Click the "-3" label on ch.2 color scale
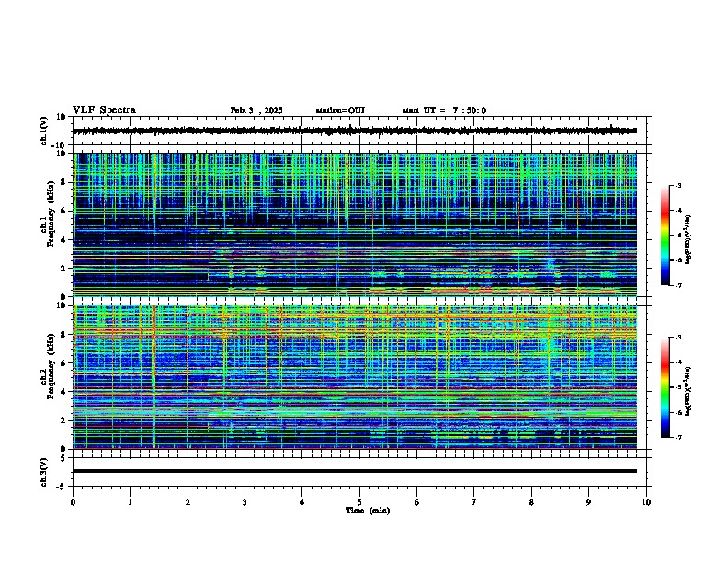Viewport: 728px width, 563px height. point(678,338)
